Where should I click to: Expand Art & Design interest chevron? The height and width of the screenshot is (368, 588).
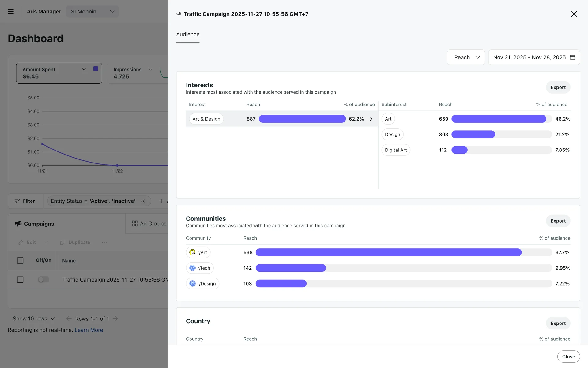(371, 119)
